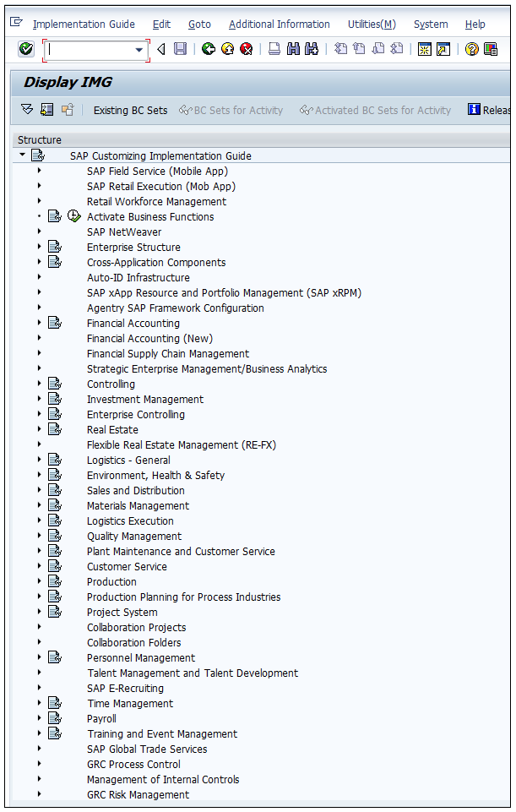Expand the GRC Risk Management node arrow
This screenshot has width=516, height=812.
(40, 794)
